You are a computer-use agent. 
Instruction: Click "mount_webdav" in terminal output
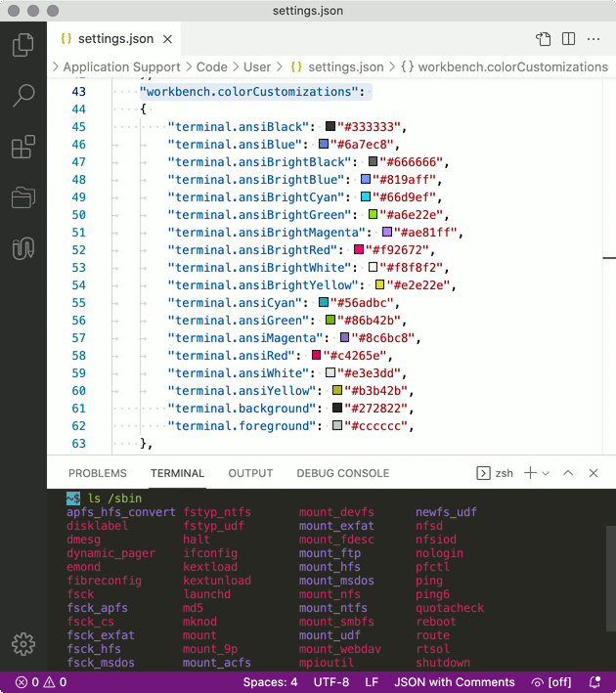(x=339, y=649)
